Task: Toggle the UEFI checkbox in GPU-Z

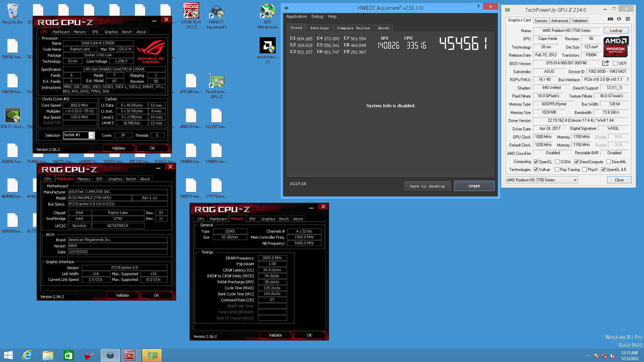Action: coord(615,63)
